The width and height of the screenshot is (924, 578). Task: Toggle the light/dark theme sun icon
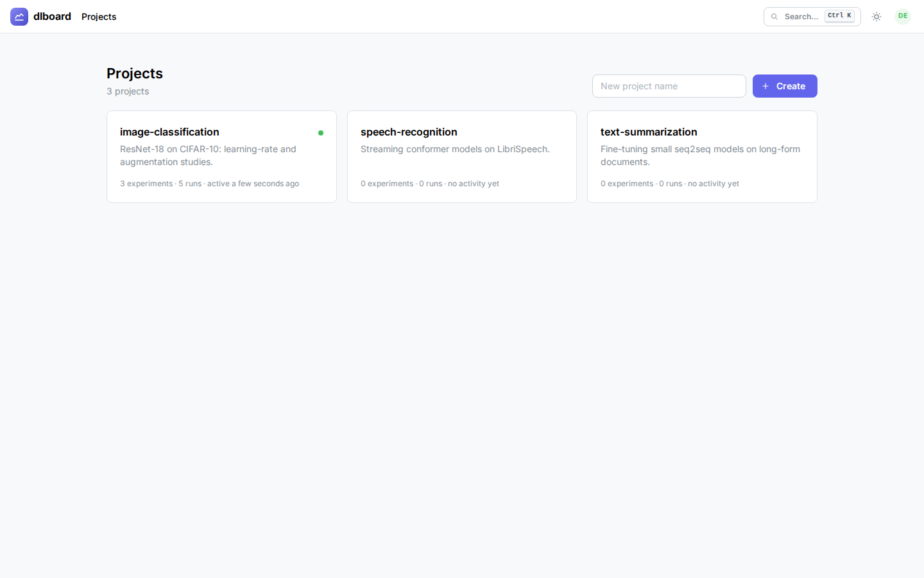[x=877, y=17]
